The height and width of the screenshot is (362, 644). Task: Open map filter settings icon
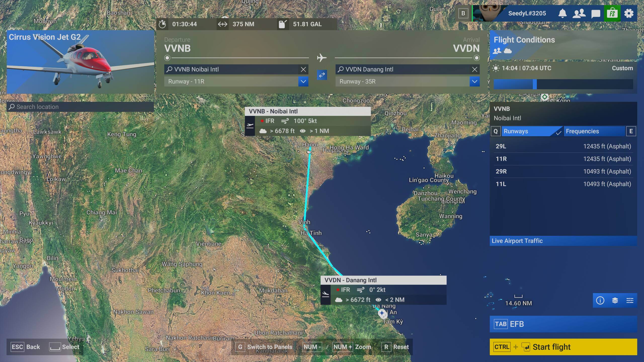pos(630,300)
